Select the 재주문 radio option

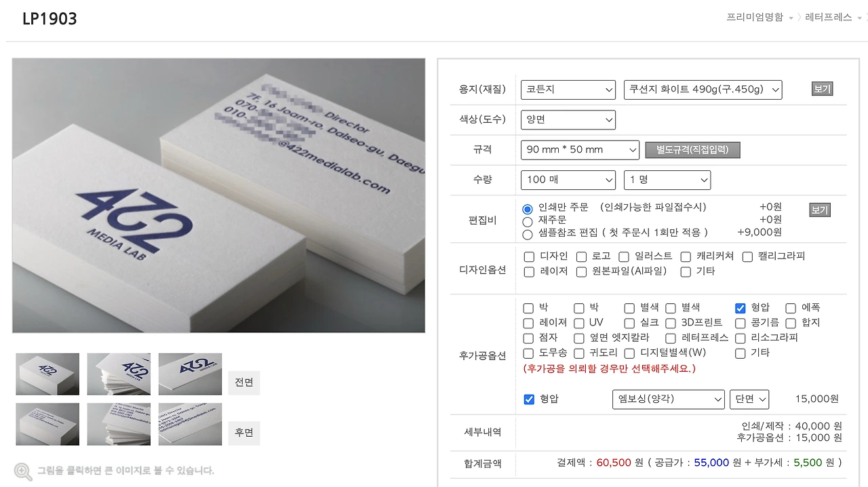528,221
